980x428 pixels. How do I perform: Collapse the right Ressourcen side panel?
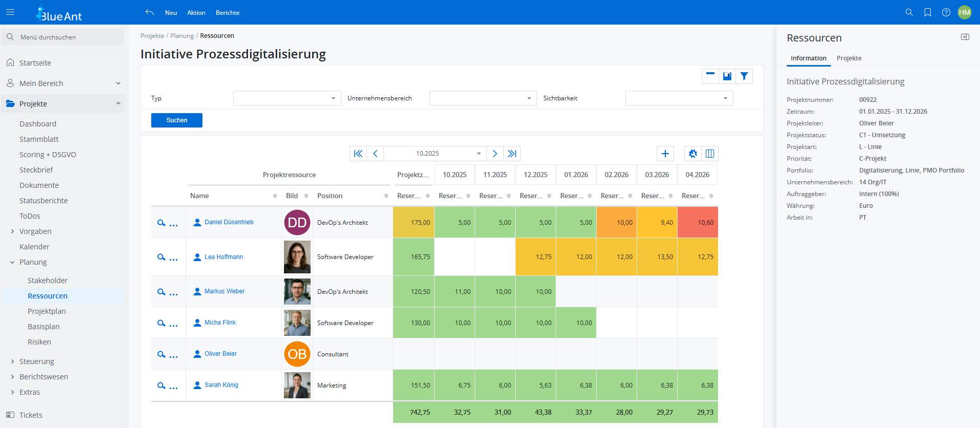[x=965, y=37]
